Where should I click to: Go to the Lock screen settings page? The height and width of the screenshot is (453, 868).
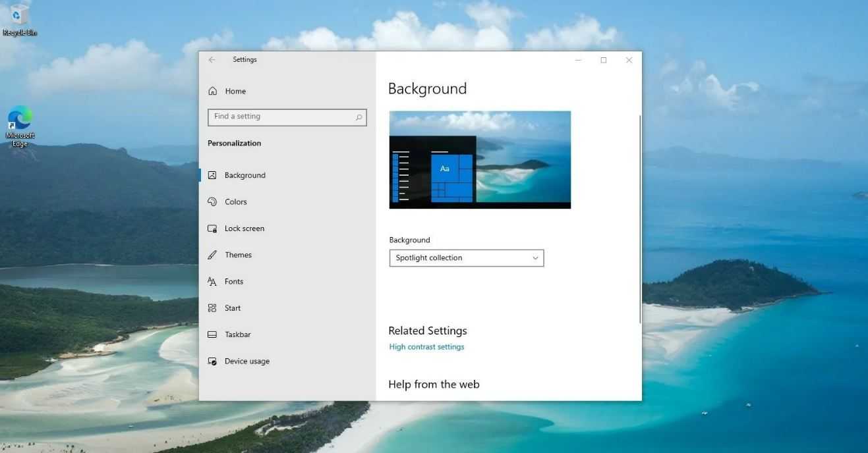click(x=244, y=228)
